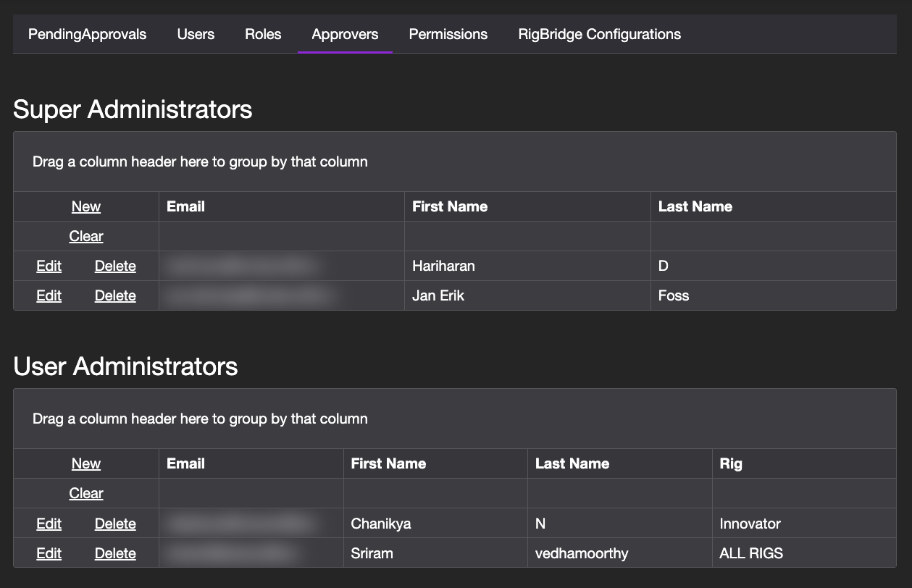Edit the Sriram vedhamoorthy record

point(49,553)
